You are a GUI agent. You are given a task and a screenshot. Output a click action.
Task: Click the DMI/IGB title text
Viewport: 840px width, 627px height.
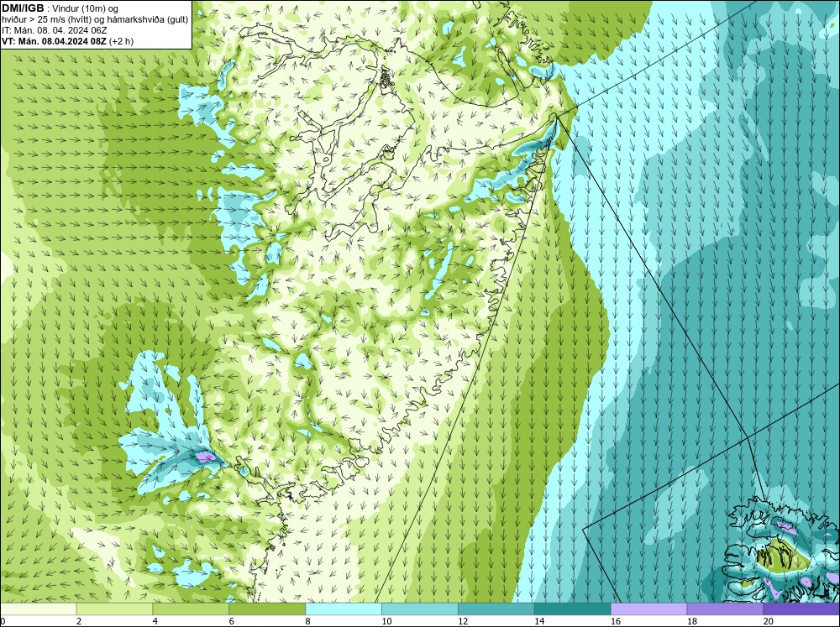click(x=23, y=8)
